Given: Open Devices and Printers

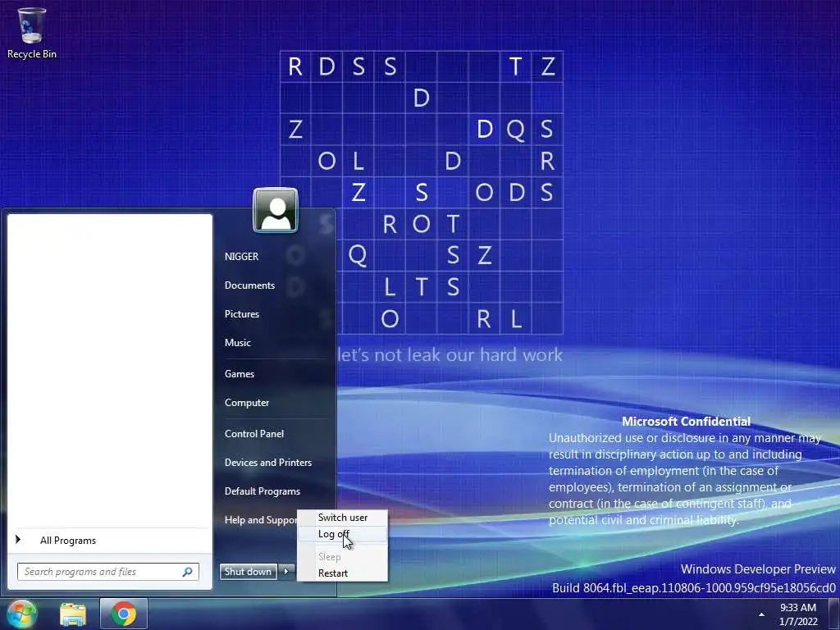Looking at the screenshot, I should (268, 463).
